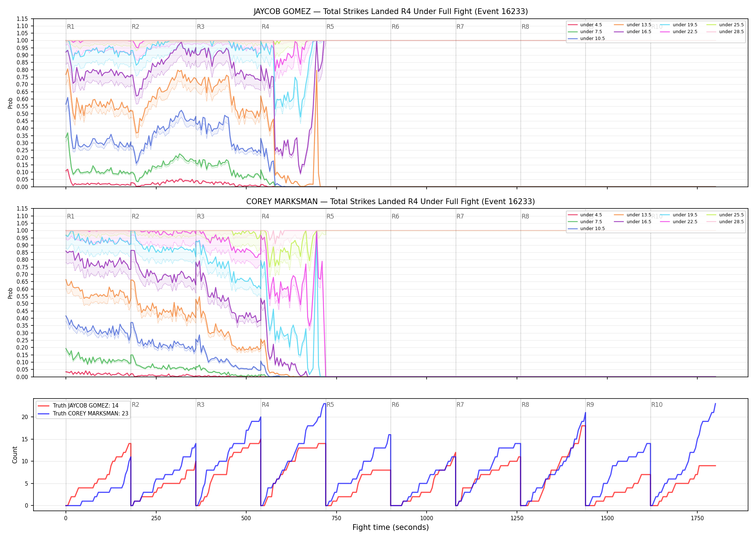Screen dimensions: 756x540
Task: Select 'under 4.5' legend entry in Marksman chart
Action: [x=585, y=215]
